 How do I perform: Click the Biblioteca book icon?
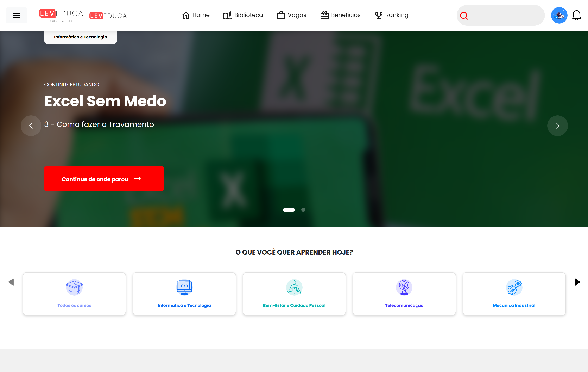pyautogui.click(x=228, y=15)
